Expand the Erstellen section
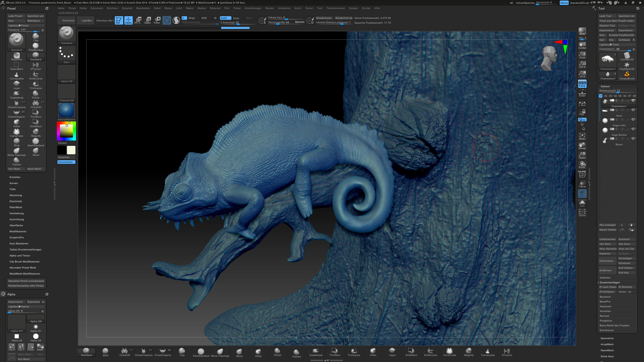The height and width of the screenshot is (362, 644). (x=15, y=177)
